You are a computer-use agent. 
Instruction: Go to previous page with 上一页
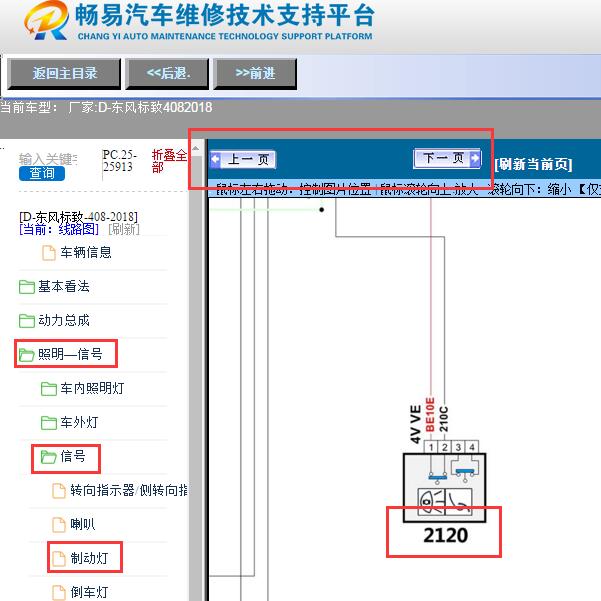pos(243,159)
